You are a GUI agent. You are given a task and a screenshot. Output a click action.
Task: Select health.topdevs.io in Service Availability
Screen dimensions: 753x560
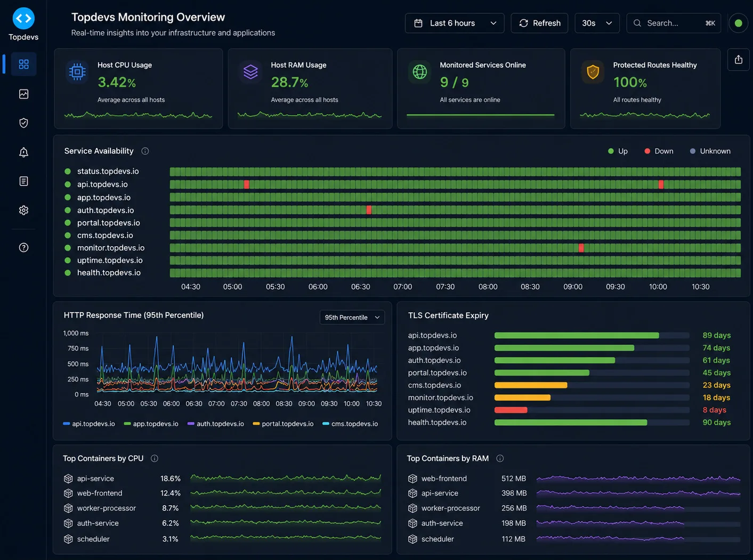tap(109, 272)
